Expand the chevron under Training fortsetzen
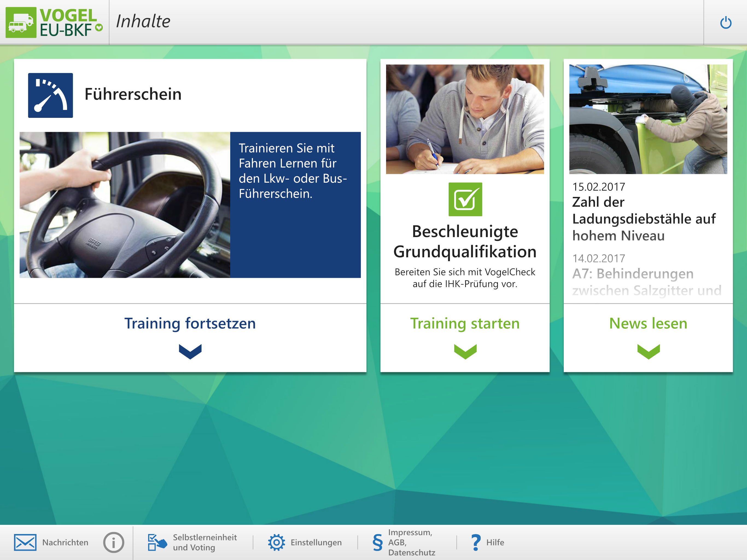The image size is (747, 560). [x=190, y=351]
